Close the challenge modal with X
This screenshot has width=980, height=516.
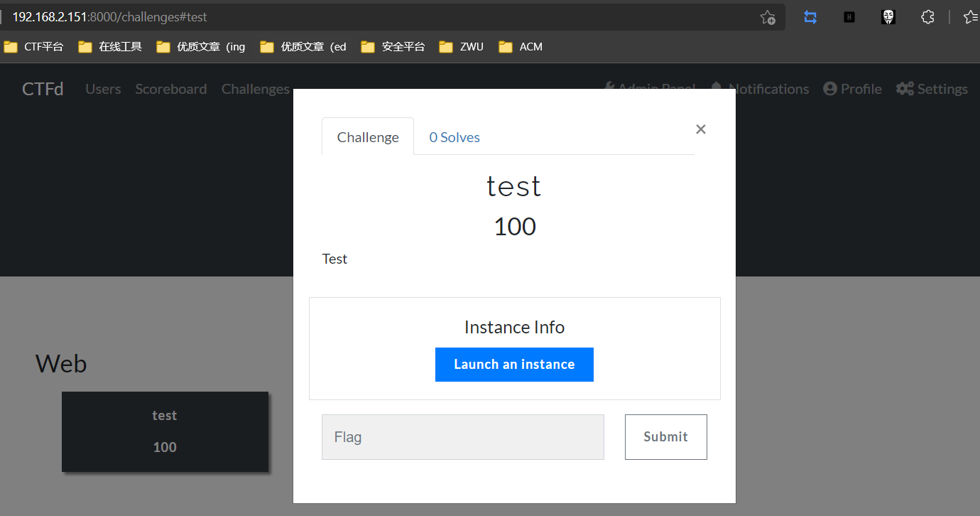pyautogui.click(x=701, y=129)
